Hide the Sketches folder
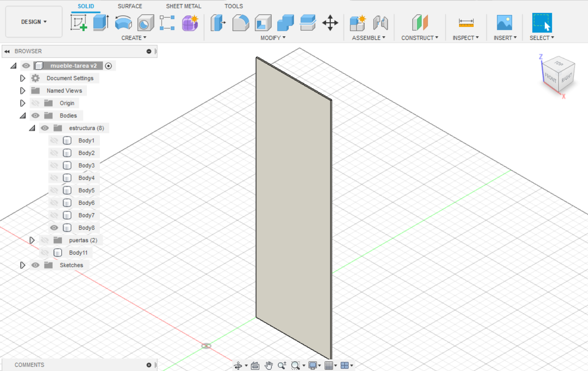The height and width of the screenshot is (371, 588). coord(35,265)
